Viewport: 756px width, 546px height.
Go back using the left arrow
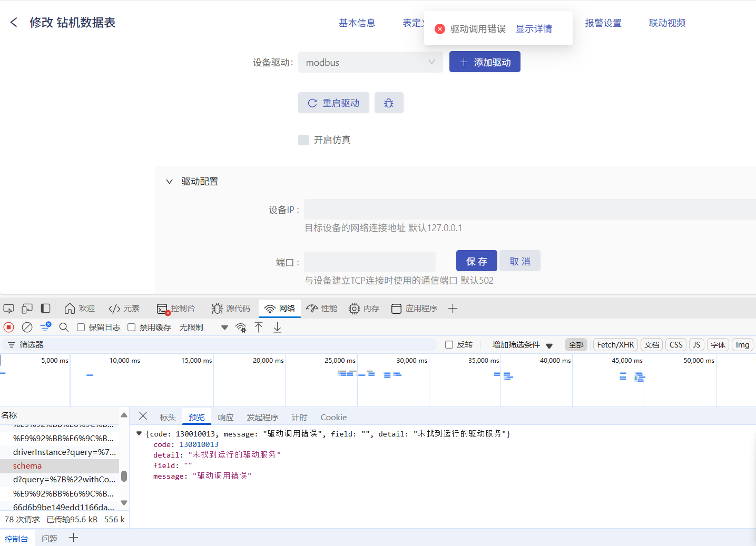point(14,23)
